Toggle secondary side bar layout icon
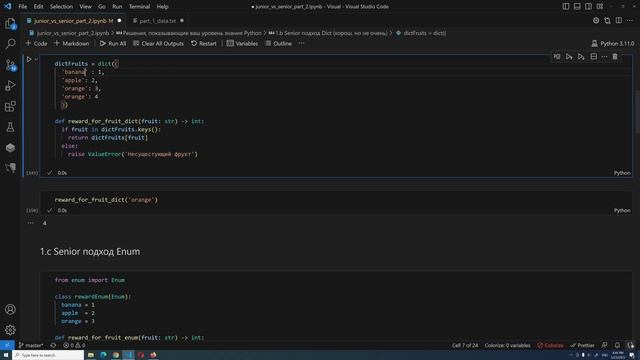The height and width of the screenshot is (360, 640). 589,7
